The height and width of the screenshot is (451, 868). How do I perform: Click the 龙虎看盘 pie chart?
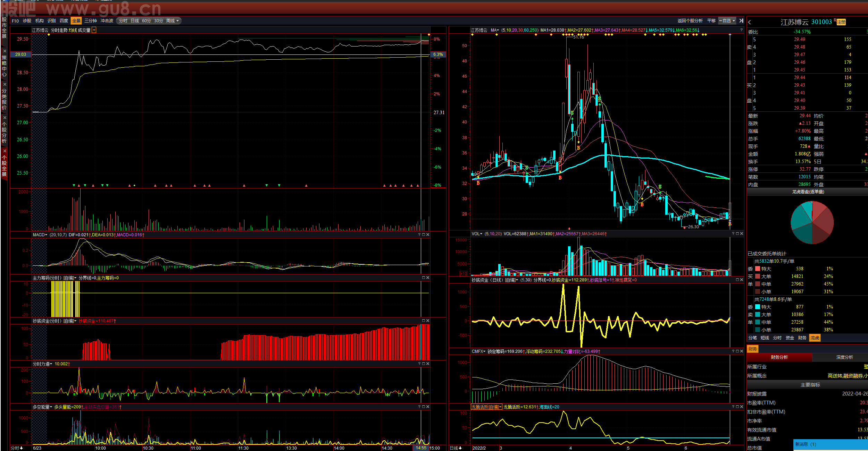pyautogui.click(x=812, y=223)
